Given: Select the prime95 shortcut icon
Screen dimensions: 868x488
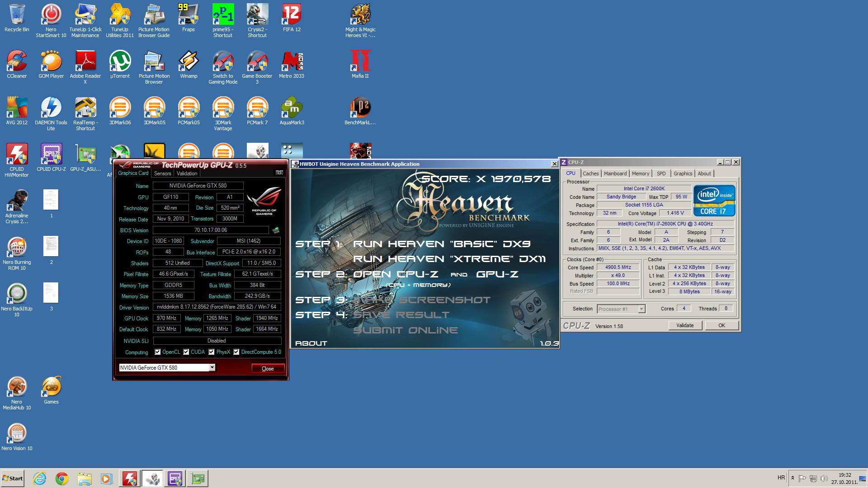Looking at the screenshot, I should click(223, 21).
